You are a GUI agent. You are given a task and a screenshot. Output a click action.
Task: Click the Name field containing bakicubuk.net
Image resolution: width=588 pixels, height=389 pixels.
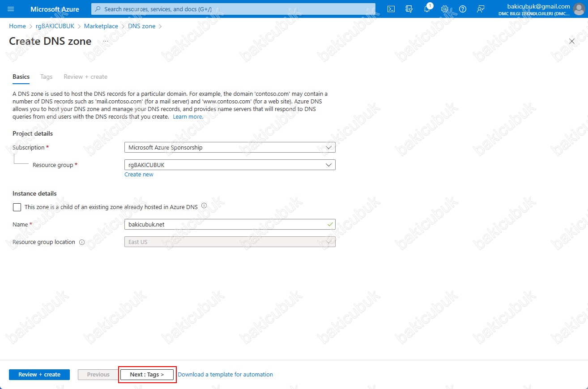pyautogui.click(x=230, y=224)
